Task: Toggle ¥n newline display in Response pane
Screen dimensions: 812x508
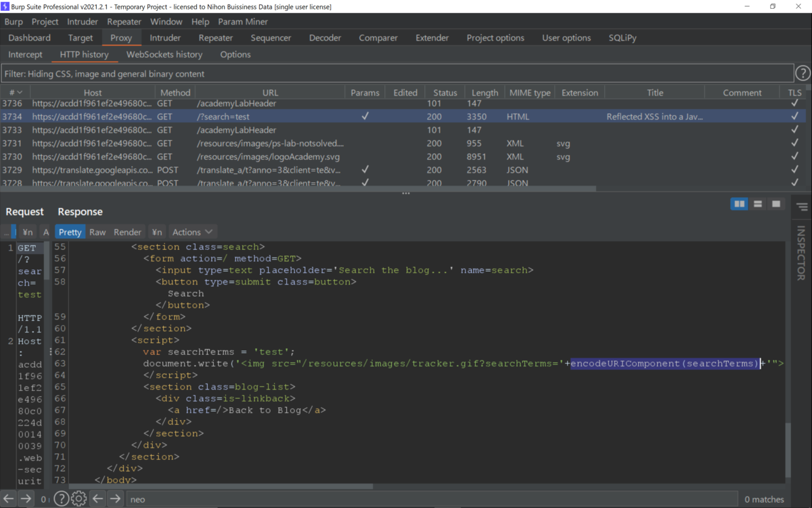Action: [157, 232]
